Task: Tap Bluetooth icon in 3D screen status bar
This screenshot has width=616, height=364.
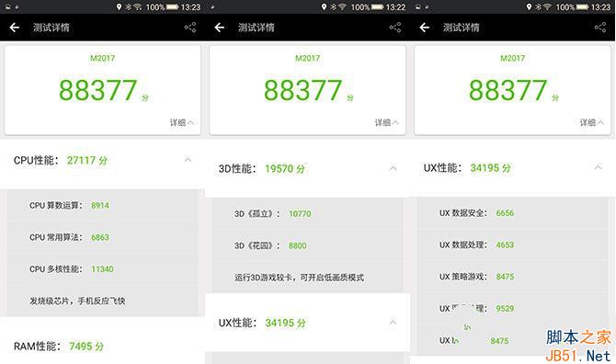Action: tap(333, 6)
